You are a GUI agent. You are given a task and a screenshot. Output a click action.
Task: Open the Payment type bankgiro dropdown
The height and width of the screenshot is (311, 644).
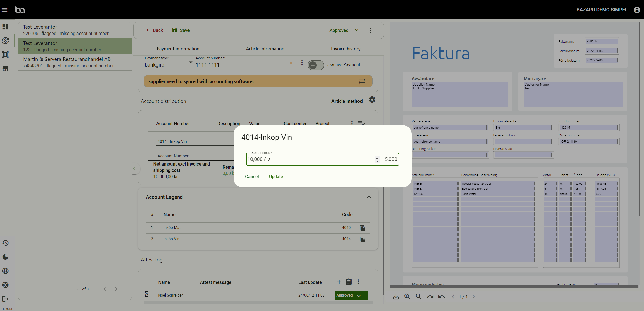coord(168,64)
